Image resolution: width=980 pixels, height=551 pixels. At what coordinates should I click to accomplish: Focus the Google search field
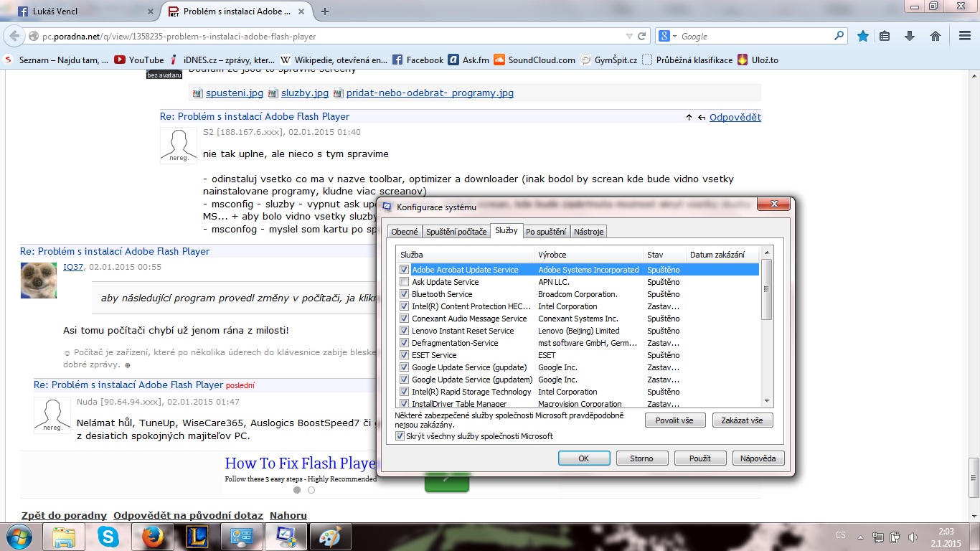point(755,36)
